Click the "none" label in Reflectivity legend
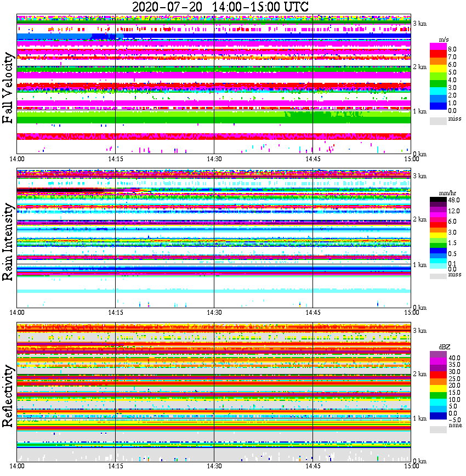The height and width of the screenshot is (476, 466). (455, 425)
